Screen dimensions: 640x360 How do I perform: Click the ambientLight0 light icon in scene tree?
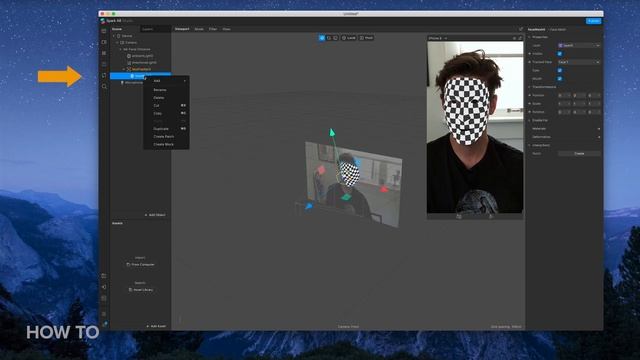[129, 56]
